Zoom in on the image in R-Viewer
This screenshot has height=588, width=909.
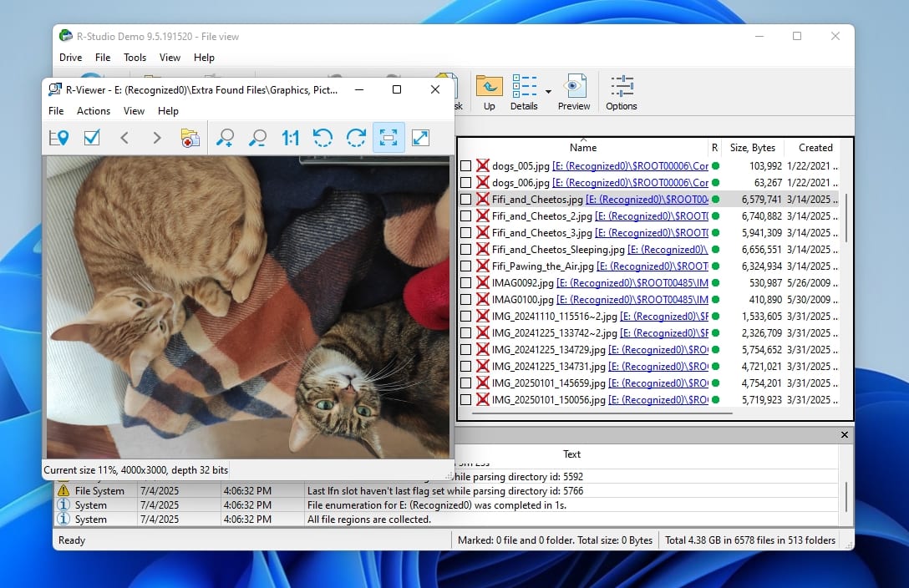click(225, 138)
